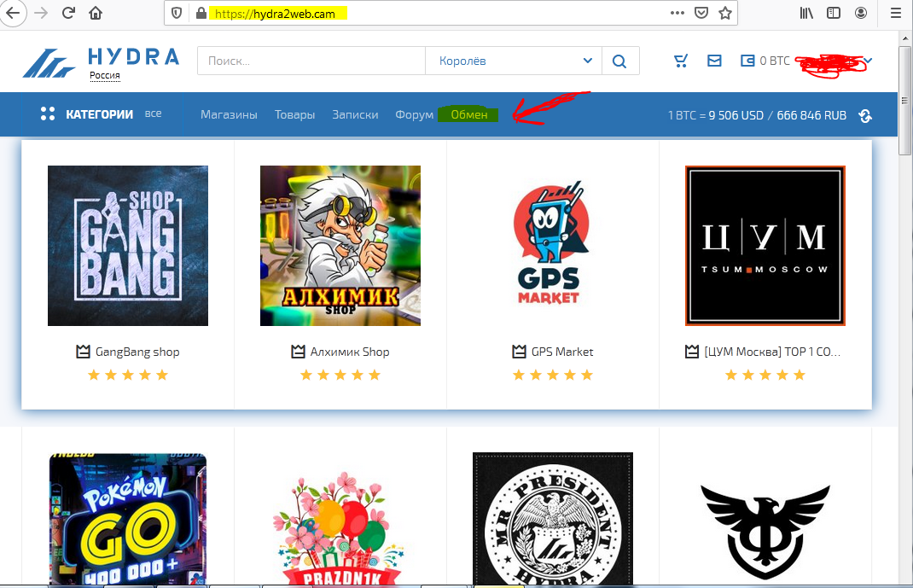Viewport: 913px width, 588px height.
Task: Click the star rating under GPS Market
Action: pyautogui.click(x=553, y=375)
